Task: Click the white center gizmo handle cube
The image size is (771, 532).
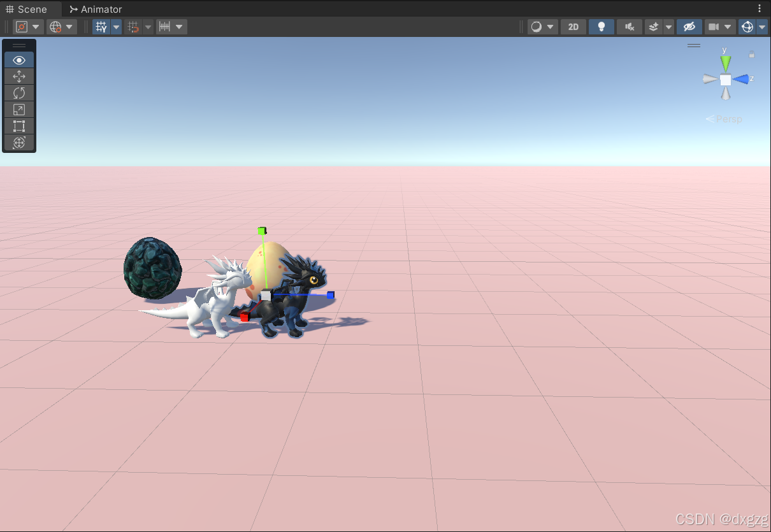Action: (266, 296)
